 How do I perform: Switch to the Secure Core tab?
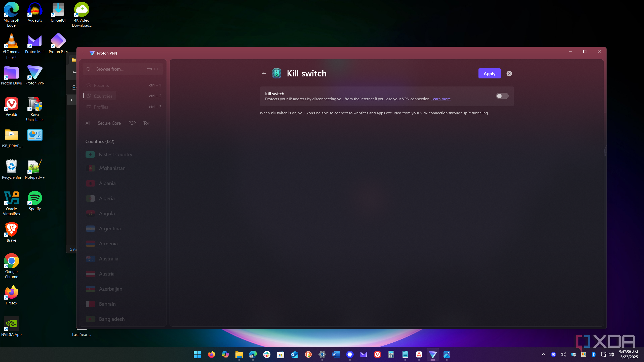point(109,123)
